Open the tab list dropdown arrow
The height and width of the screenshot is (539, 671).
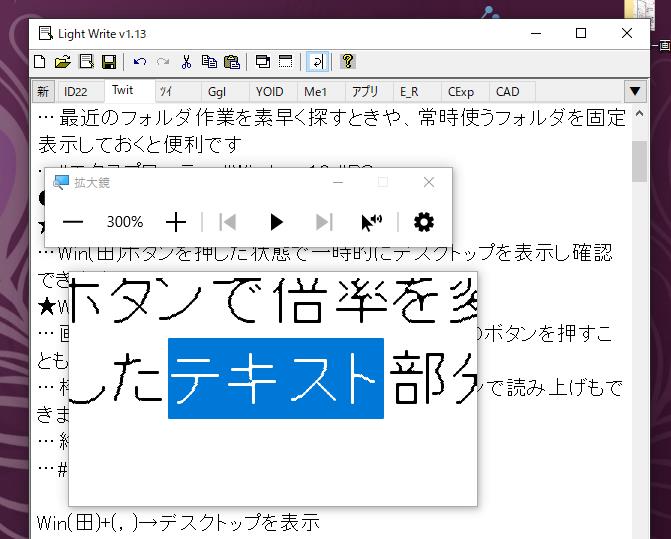coord(635,92)
